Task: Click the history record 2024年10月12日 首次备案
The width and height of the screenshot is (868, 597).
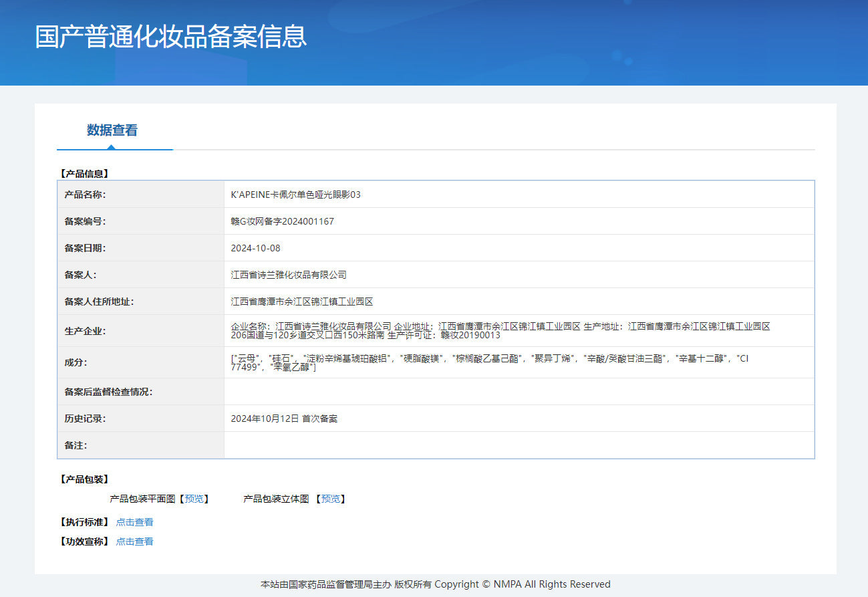Action: pos(284,419)
